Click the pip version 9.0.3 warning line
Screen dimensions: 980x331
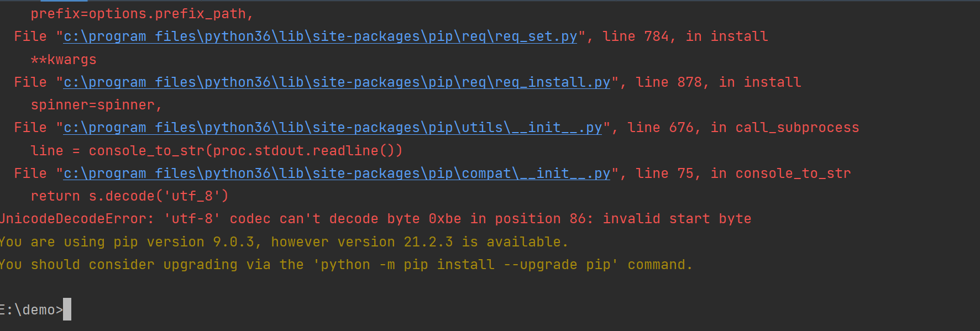[284, 242]
